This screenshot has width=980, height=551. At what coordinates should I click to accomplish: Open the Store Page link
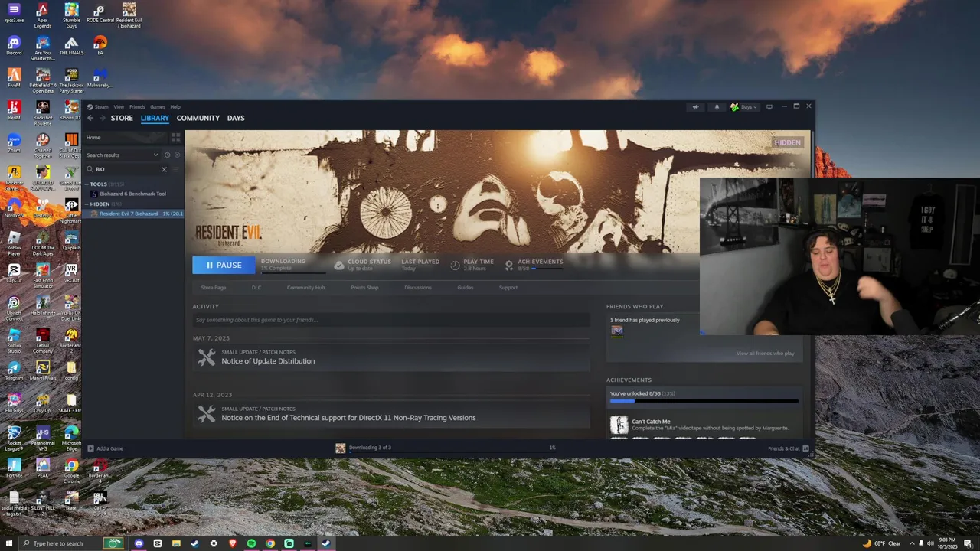[x=214, y=288]
